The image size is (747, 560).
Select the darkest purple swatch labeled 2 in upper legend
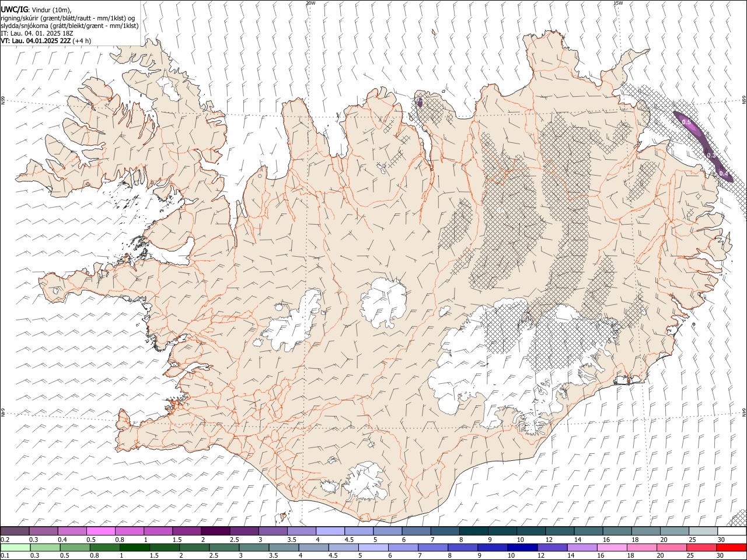coord(215,531)
